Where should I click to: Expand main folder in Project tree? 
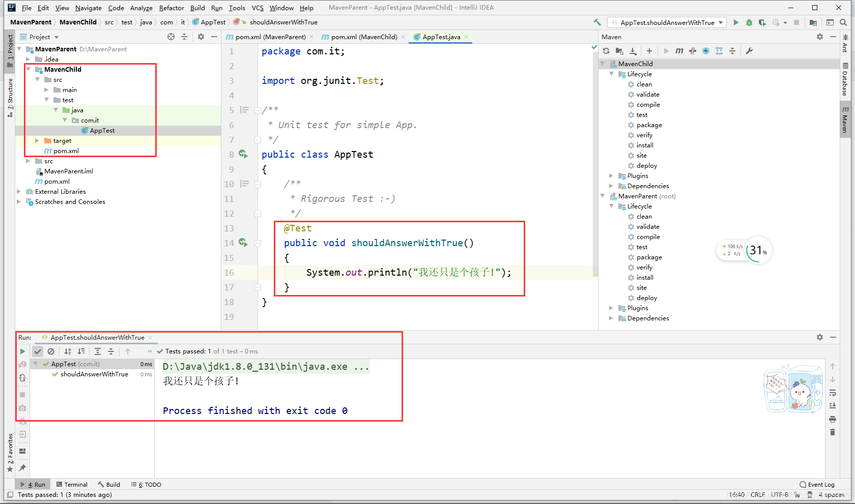(x=47, y=90)
